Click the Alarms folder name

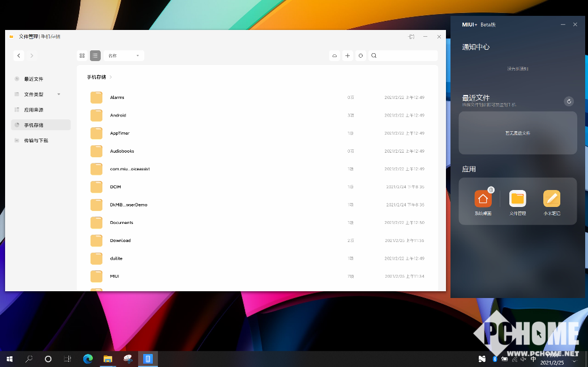117,97
